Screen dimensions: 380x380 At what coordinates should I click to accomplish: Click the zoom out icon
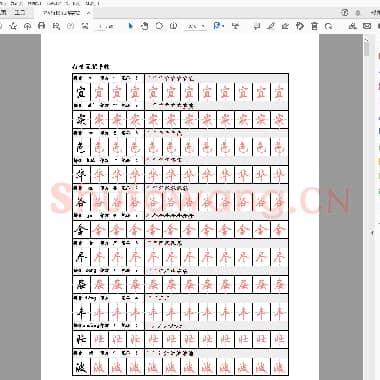pos(159,26)
